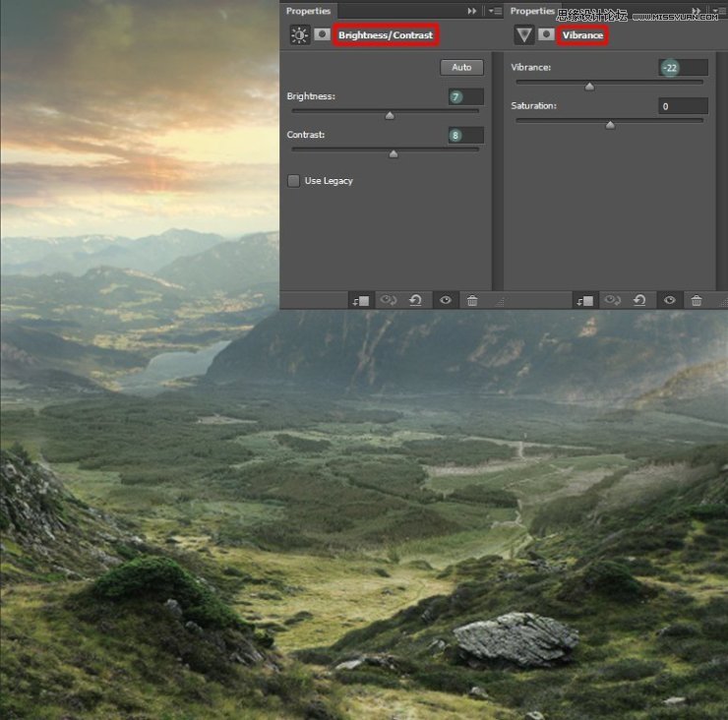Clip to layer in Brightness/Contrast panel
This screenshot has width=728, height=720.
pyautogui.click(x=361, y=301)
